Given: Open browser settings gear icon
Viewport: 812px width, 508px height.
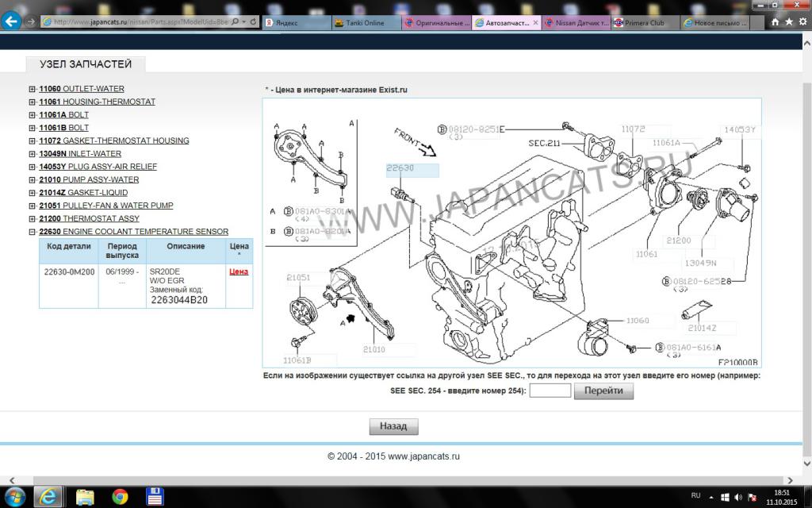Looking at the screenshot, I should (x=802, y=21).
